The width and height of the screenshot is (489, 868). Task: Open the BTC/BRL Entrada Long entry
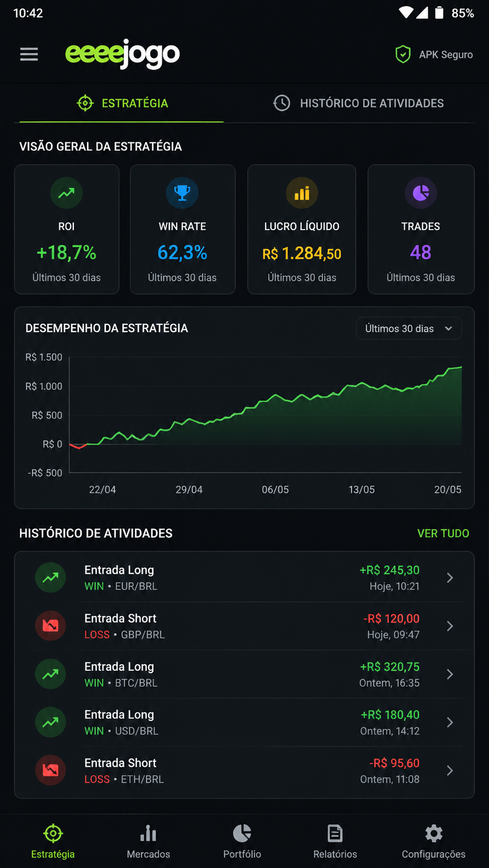(244, 674)
